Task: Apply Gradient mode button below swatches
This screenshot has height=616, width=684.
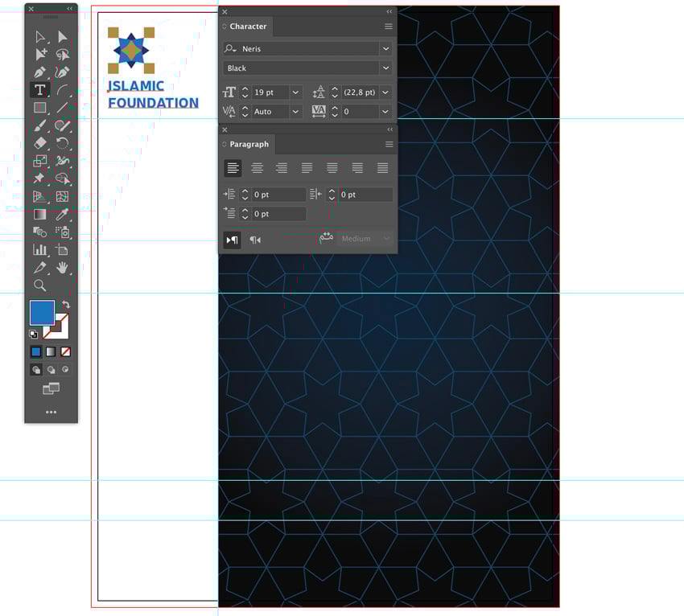Action: pyautogui.click(x=51, y=351)
